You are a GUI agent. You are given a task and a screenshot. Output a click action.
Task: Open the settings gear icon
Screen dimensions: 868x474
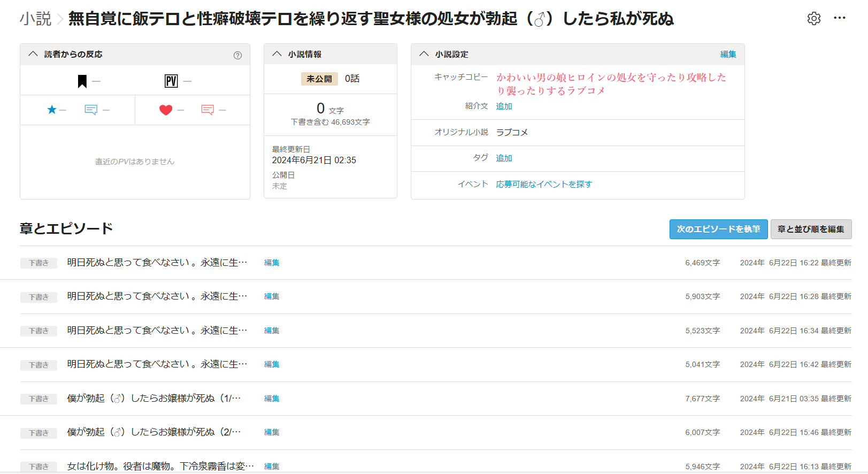tap(813, 19)
